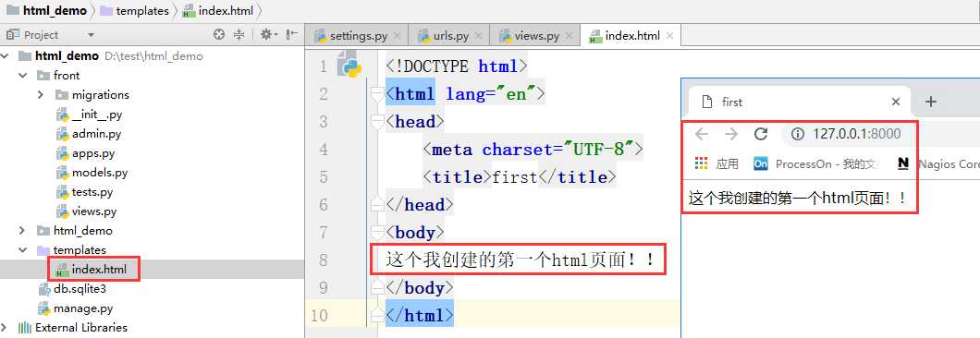Open the Project view dropdown
Screen dimensions: 980x338
tap(92, 36)
